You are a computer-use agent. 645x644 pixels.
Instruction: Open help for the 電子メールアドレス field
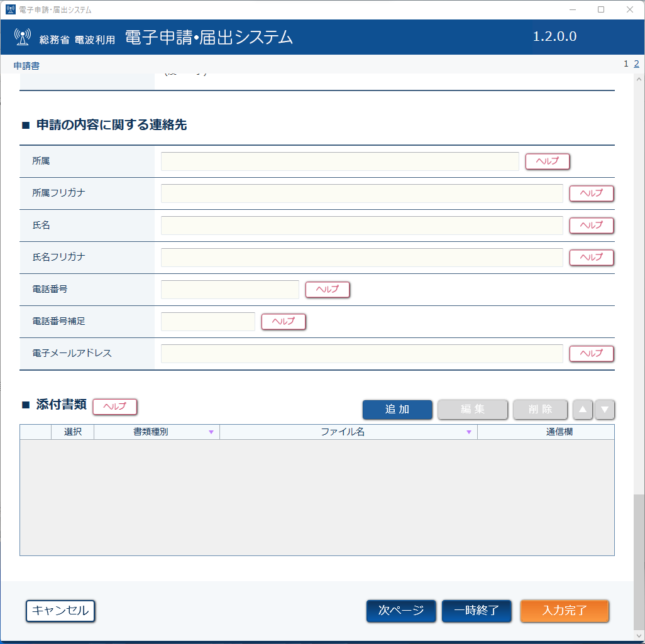[x=592, y=354]
